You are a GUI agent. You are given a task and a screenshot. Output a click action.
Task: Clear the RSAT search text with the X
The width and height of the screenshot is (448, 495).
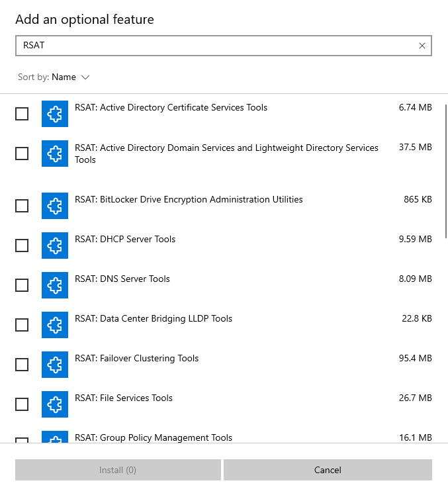click(422, 46)
